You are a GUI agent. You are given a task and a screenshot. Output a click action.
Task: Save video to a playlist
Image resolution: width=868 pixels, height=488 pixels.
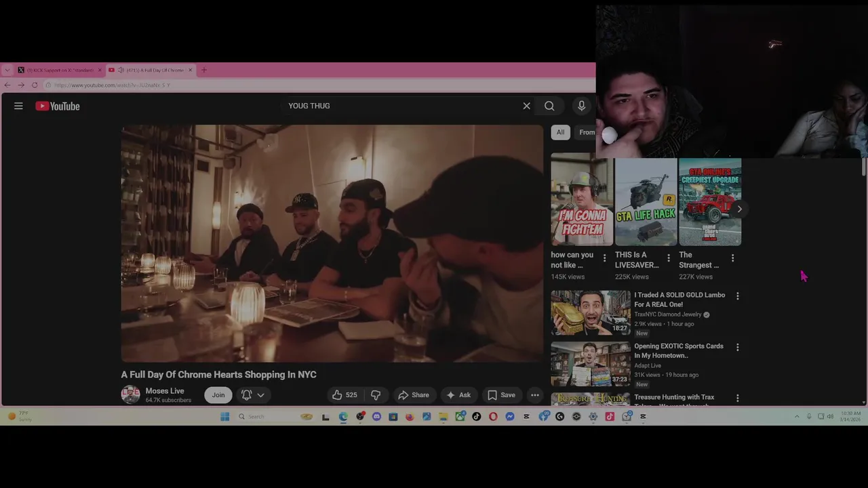[x=501, y=395]
